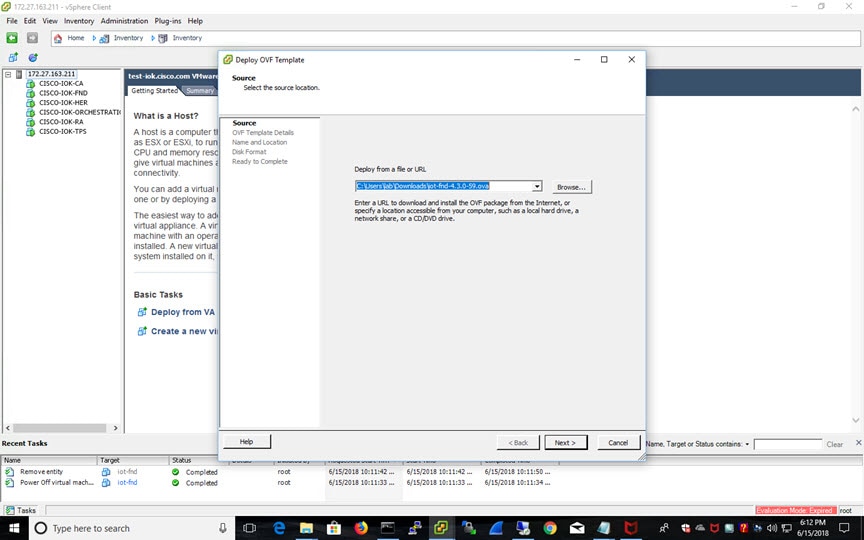
Task: Click the volume icon in system tray
Action: [x=771, y=528]
